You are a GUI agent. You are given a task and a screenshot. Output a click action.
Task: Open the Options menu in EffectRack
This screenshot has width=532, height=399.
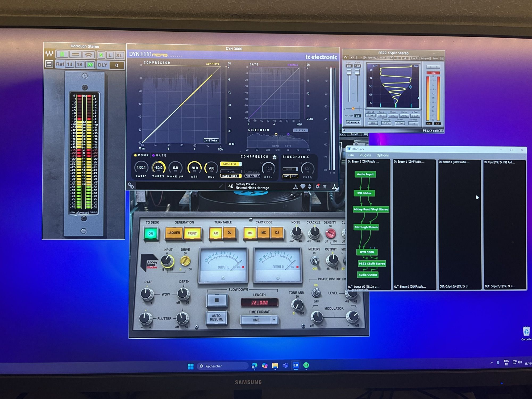click(x=383, y=155)
